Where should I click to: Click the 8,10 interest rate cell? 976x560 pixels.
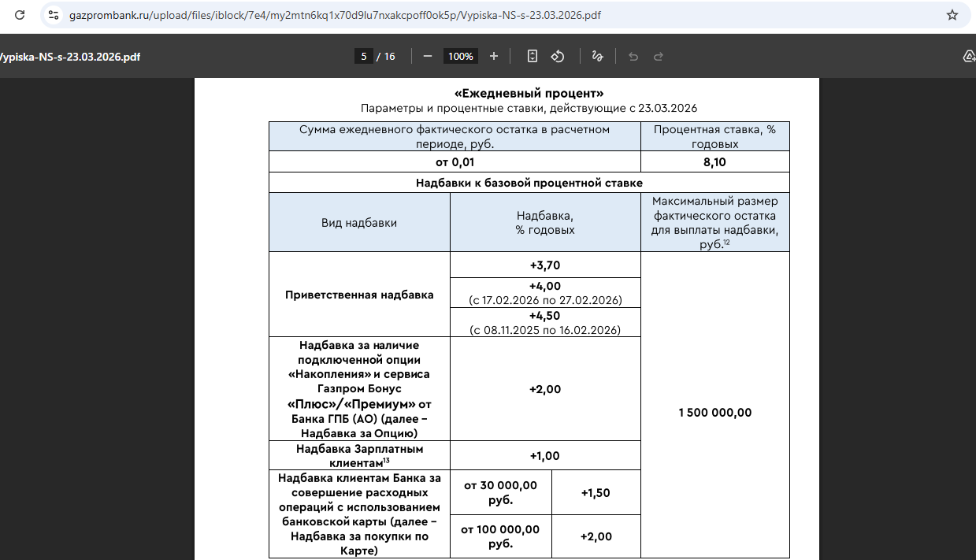714,162
